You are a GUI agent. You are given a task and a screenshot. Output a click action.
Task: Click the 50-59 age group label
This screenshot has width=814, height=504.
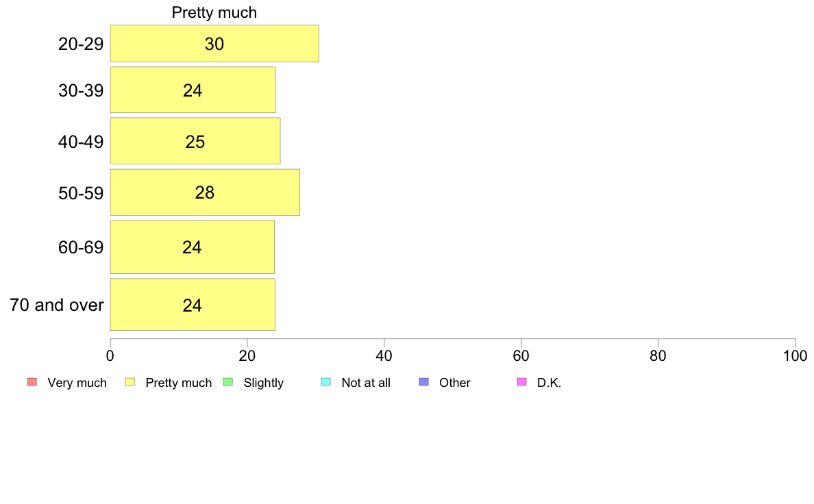81,193
